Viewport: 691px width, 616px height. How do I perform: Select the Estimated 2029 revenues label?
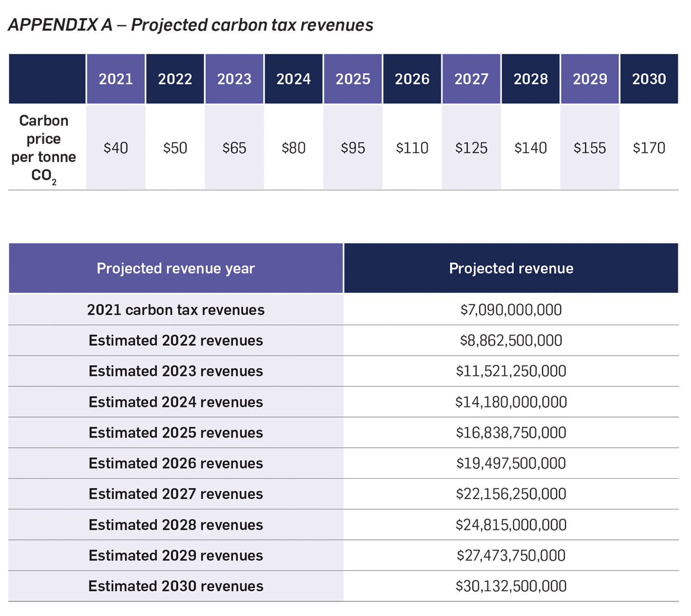coord(175,556)
